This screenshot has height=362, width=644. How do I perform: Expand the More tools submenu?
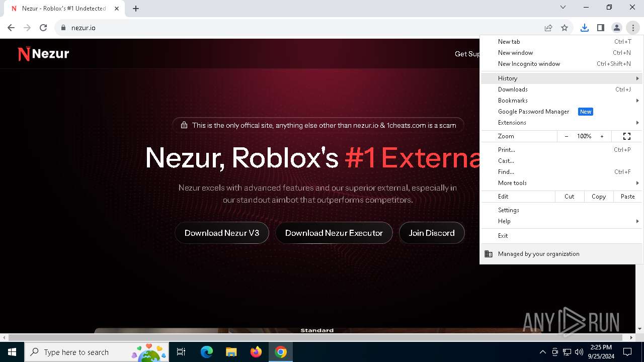click(562, 183)
